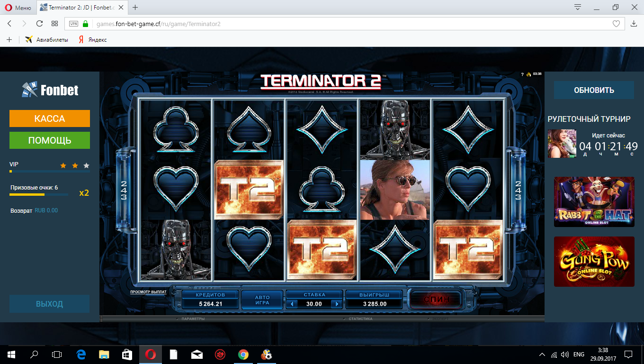Reload the current page

[x=40, y=24]
